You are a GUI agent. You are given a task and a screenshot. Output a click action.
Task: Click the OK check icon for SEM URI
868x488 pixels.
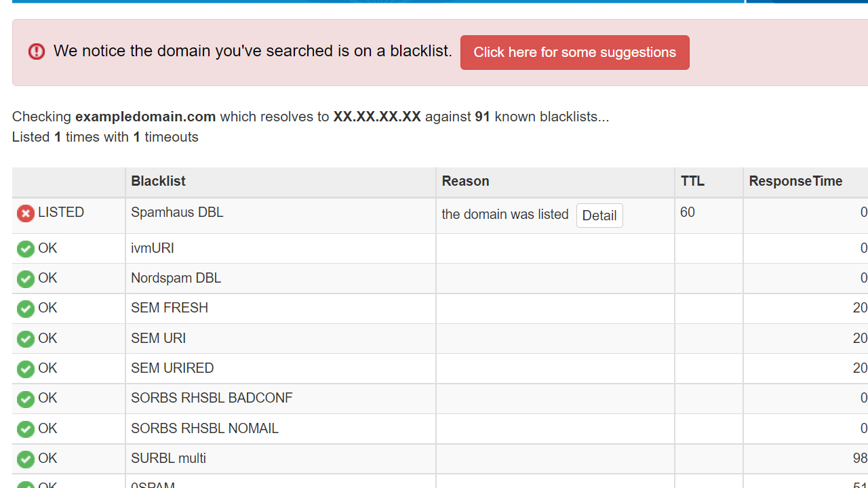tap(26, 339)
